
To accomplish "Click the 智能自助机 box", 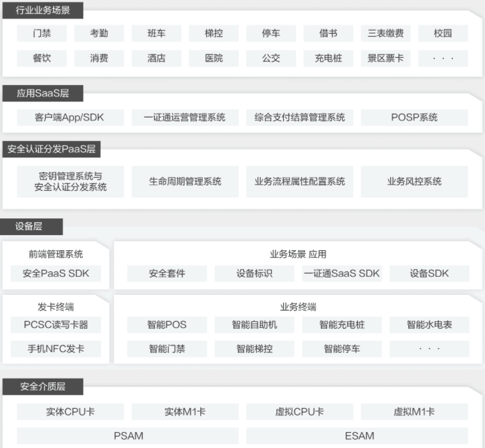I will click(x=254, y=324).
